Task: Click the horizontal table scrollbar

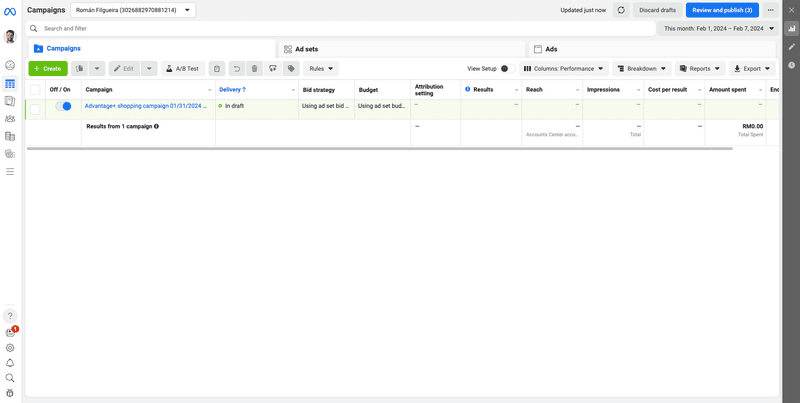Action: point(380,148)
